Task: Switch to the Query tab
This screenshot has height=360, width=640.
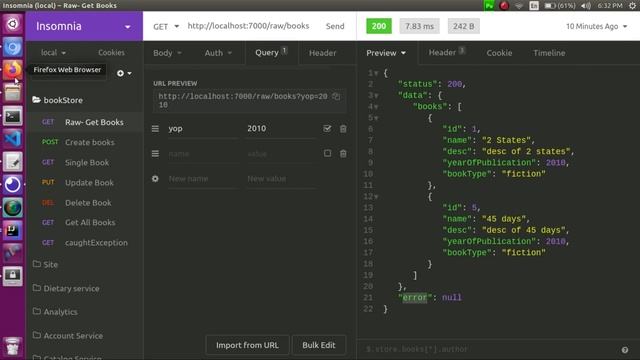Action: click(x=271, y=53)
